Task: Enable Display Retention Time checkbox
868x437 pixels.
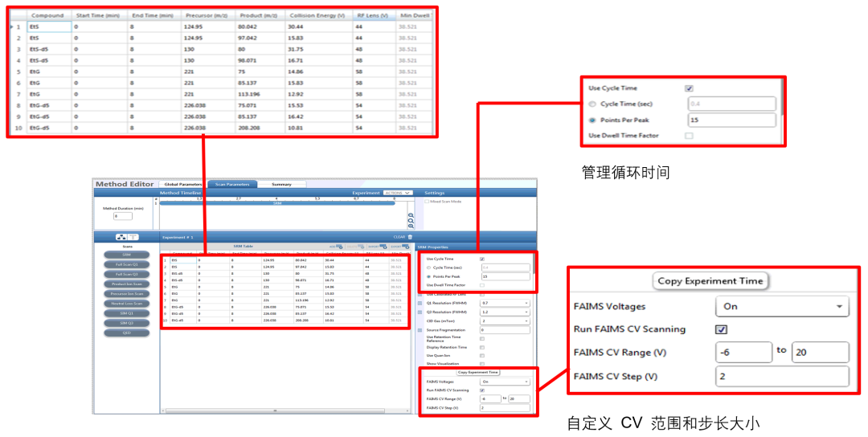Action: click(x=482, y=347)
